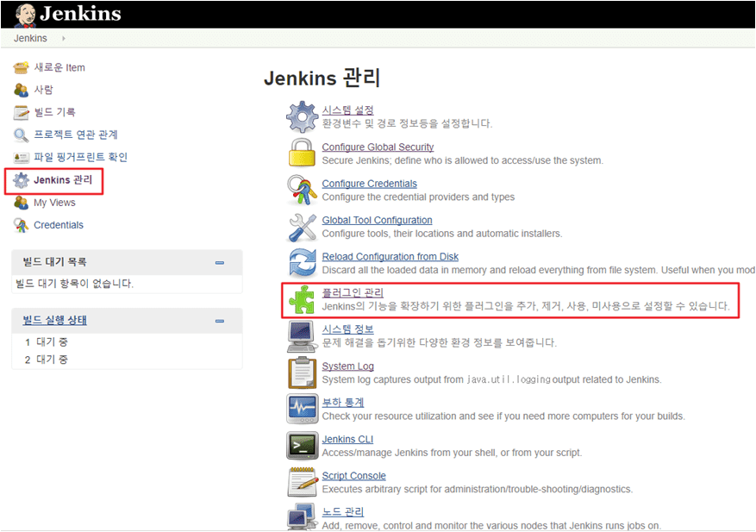Open 프로젝트 연관 관계 sidebar link

pyautogui.click(x=76, y=135)
